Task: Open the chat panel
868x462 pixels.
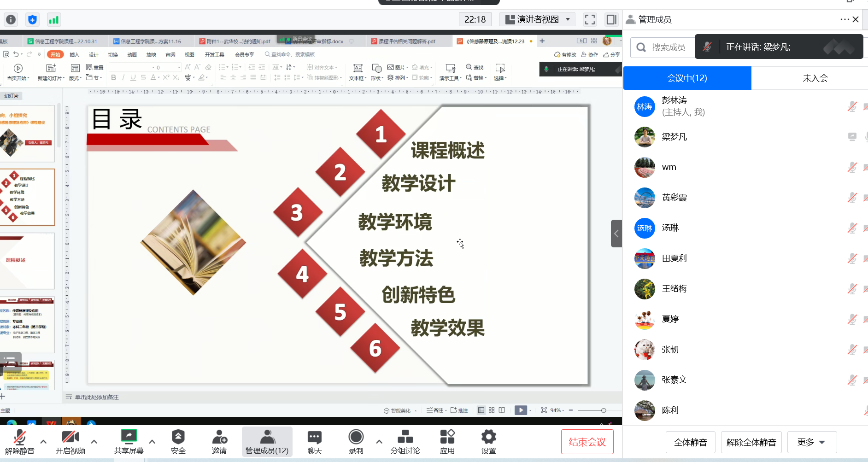Action: [x=314, y=441]
